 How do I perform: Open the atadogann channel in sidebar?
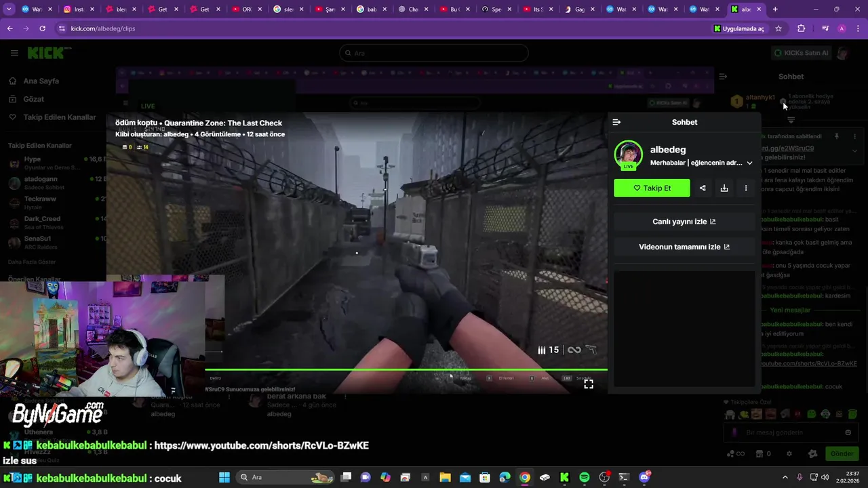(x=54, y=182)
